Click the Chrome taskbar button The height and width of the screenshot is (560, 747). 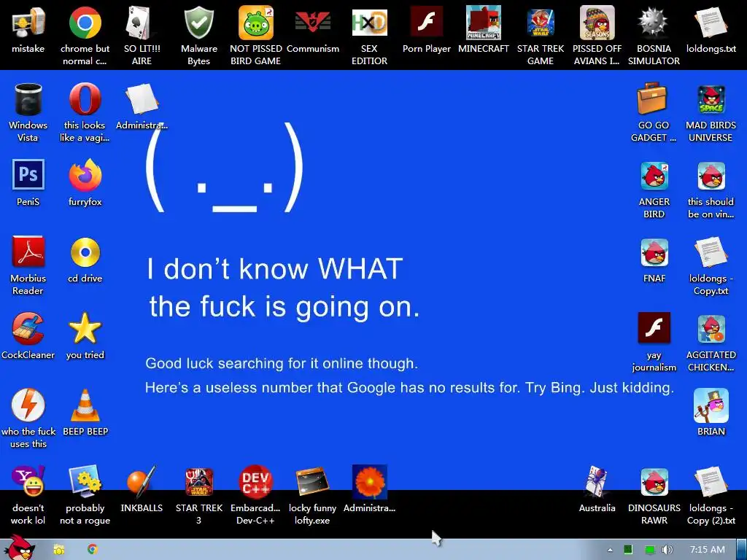[x=93, y=549]
